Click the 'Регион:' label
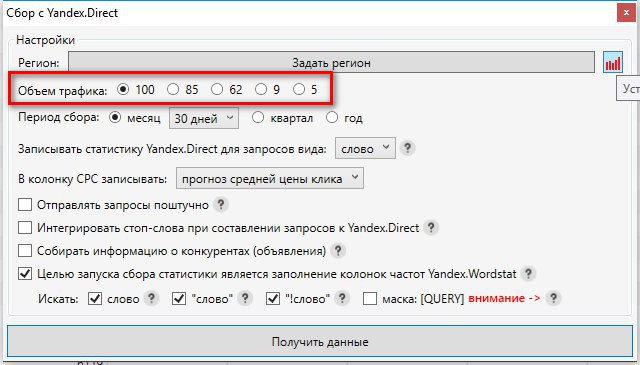This screenshot has width=640, height=365. click(39, 63)
